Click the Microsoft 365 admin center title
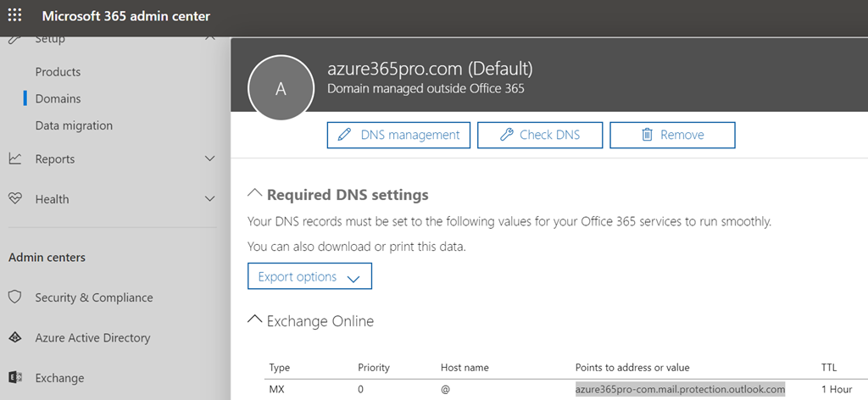868x400 pixels. pyautogui.click(x=126, y=15)
